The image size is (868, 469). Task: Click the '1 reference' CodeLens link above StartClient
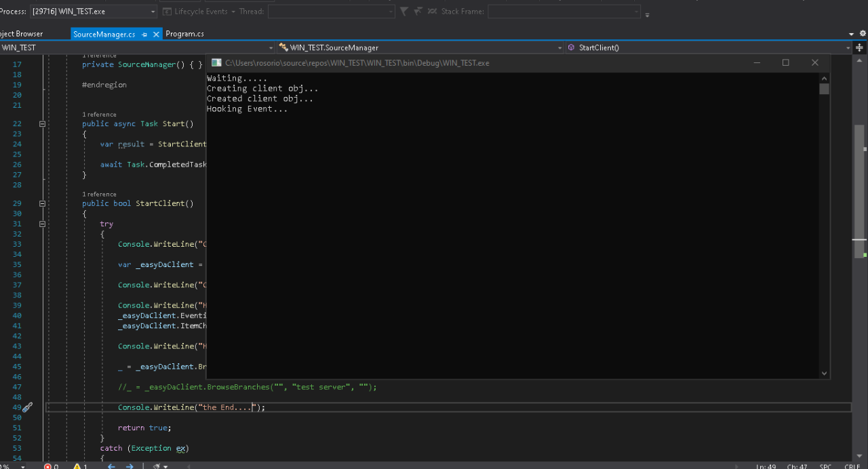point(99,194)
